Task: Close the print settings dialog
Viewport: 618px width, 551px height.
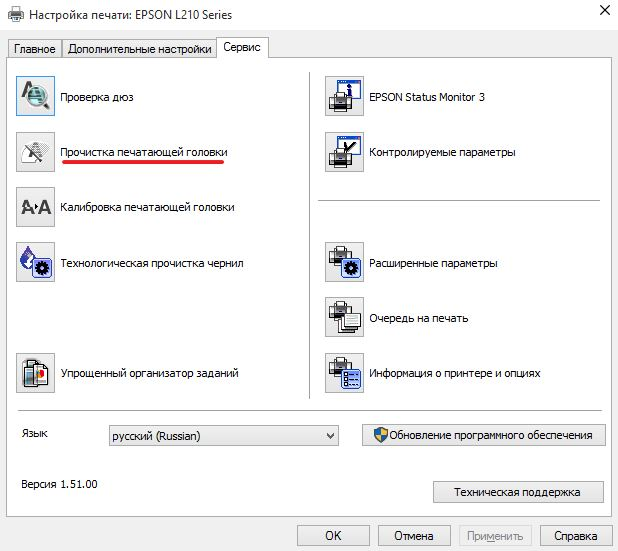Action: click(x=605, y=10)
